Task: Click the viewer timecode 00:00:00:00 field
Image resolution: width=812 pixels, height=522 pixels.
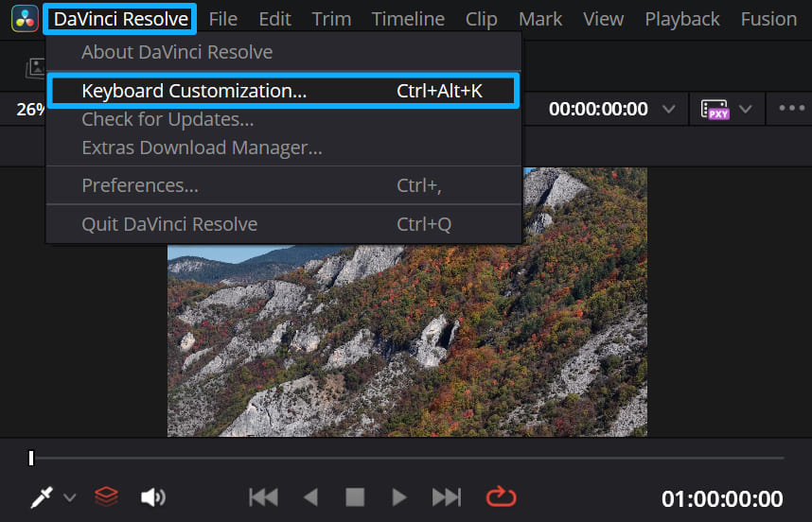Action: click(598, 109)
